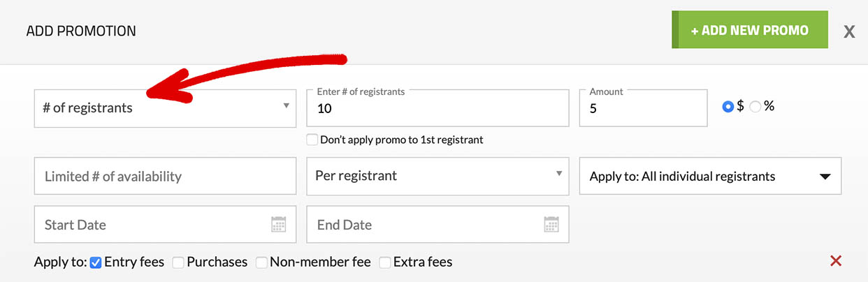The width and height of the screenshot is (868, 282).
Task: Enable the Extra fees checkbox
Action: click(x=385, y=262)
